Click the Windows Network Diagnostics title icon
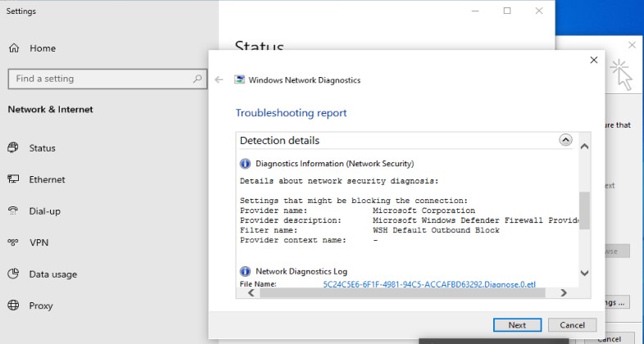The width and height of the screenshot is (644, 344). [239, 79]
